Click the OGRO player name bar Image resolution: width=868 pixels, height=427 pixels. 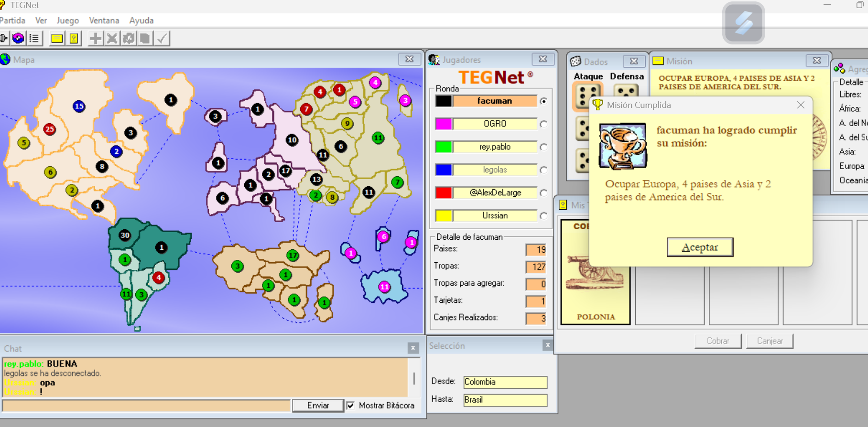[495, 124]
